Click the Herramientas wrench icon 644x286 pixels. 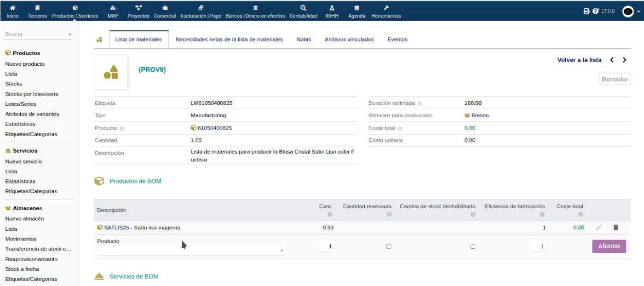click(x=386, y=8)
